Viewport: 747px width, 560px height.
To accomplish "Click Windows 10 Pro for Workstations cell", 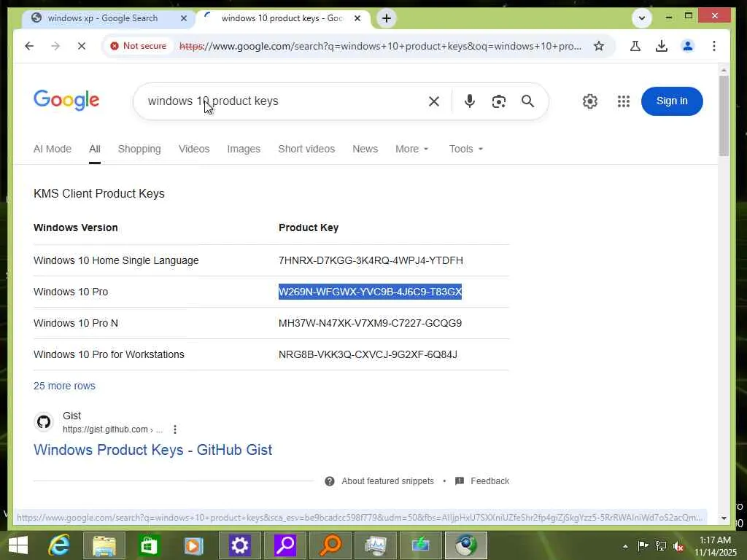I will click(109, 354).
